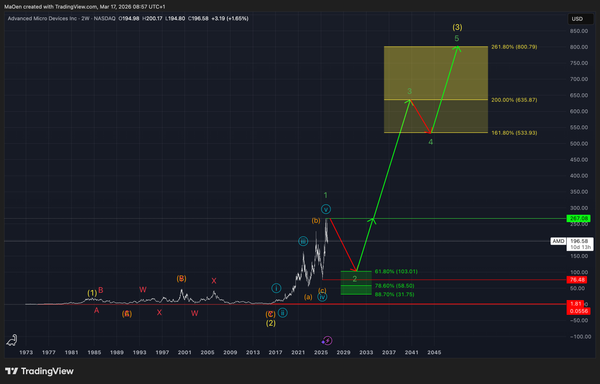This screenshot has width=600, height=384.
Task: Click the circled v wave label
Action: click(x=326, y=209)
